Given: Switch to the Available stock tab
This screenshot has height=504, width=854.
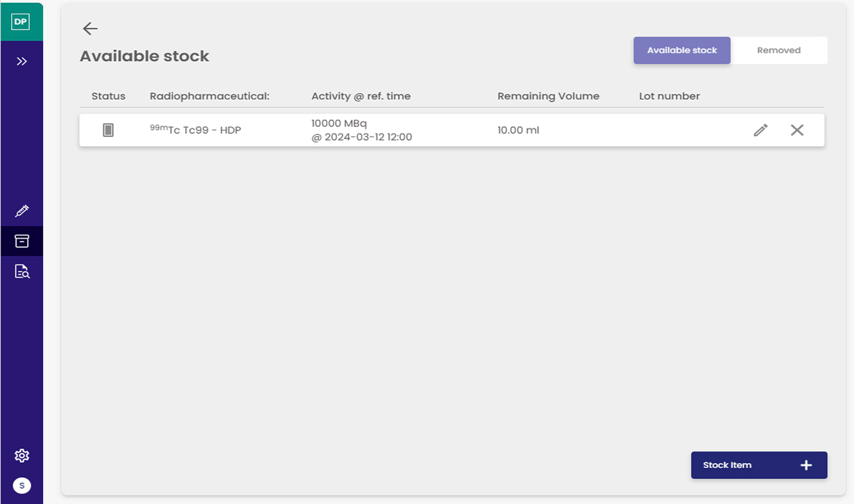Looking at the screenshot, I should point(682,50).
